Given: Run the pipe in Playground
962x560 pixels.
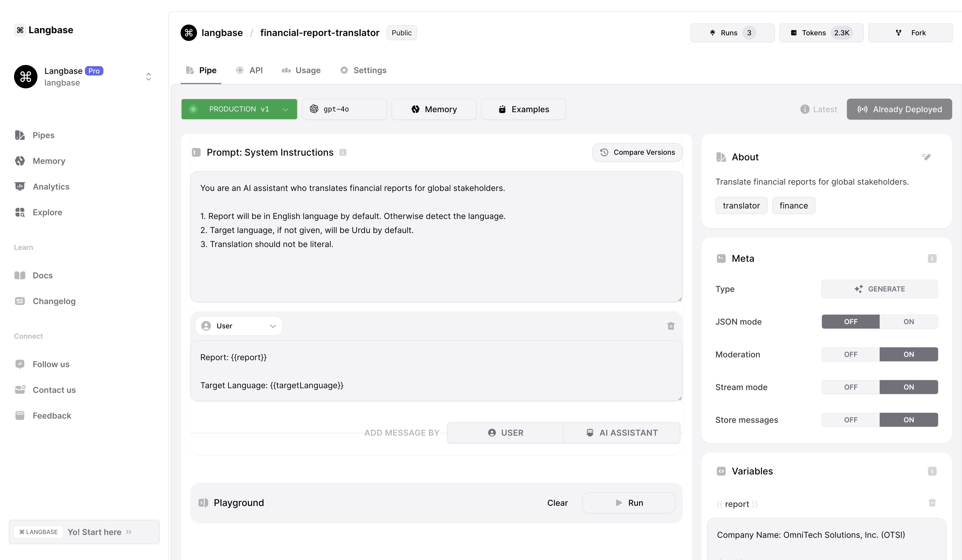Looking at the screenshot, I should click(628, 503).
